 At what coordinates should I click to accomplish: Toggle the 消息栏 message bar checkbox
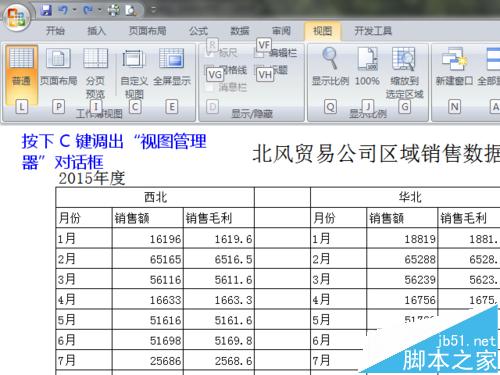point(226,88)
